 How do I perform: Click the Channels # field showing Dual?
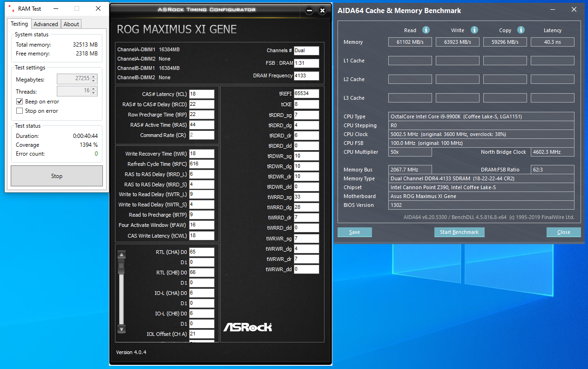tap(306, 51)
